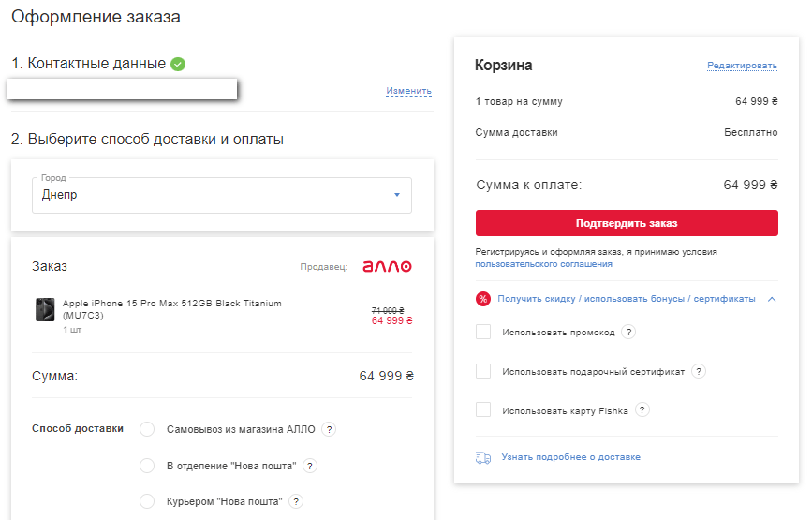Click the red percent discount icon
Image resolution: width=812 pixels, height=520 pixels.
[483, 299]
